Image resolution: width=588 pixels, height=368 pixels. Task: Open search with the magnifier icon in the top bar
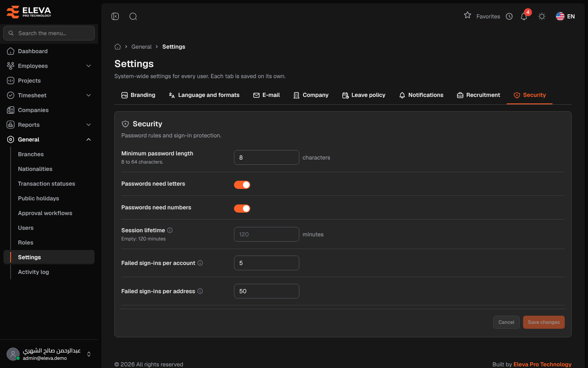[x=133, y=16]
